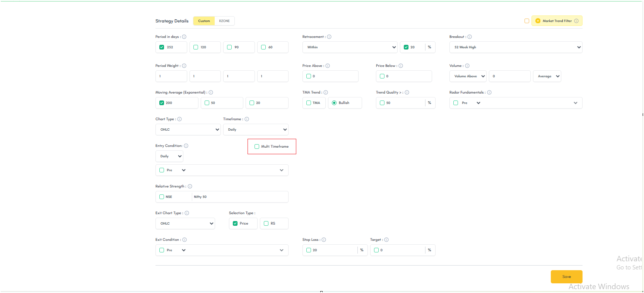Click info icon beside Price Above
Image resolution: width=644 pixels, height=293 pixels.
tap(328, 66)
